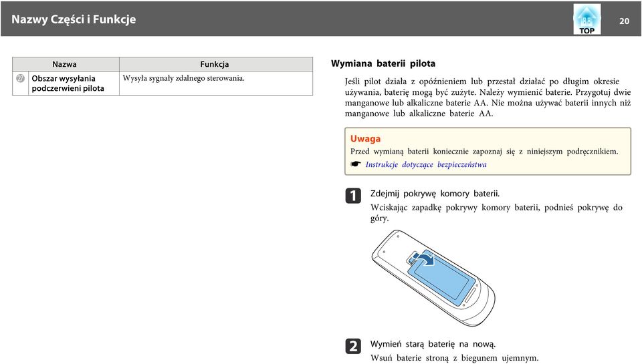Click the yellow Uwaga caution box
Image resolution: width=642 pixels, height=364 pixels.
[x=488, y=152]
